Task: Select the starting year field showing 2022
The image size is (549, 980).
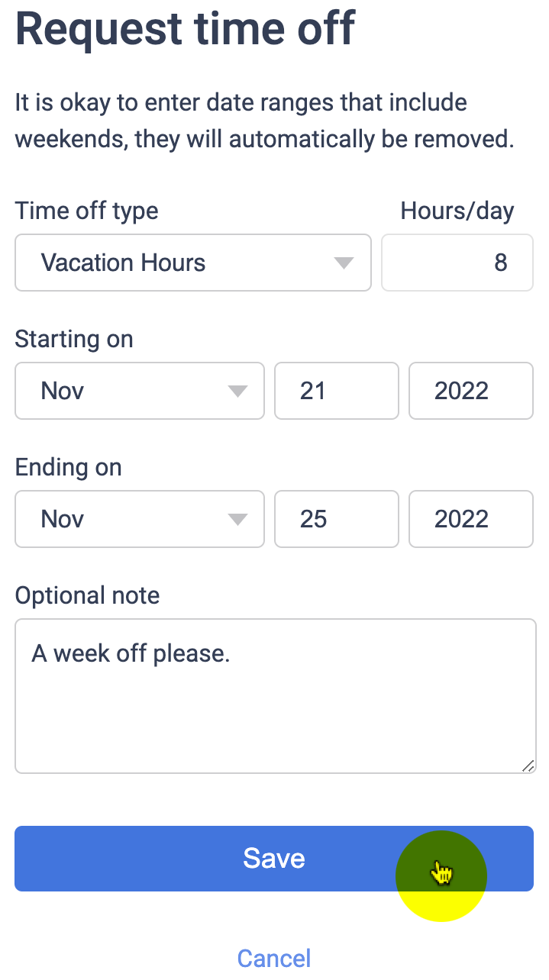Action: (x=470, y=391)
